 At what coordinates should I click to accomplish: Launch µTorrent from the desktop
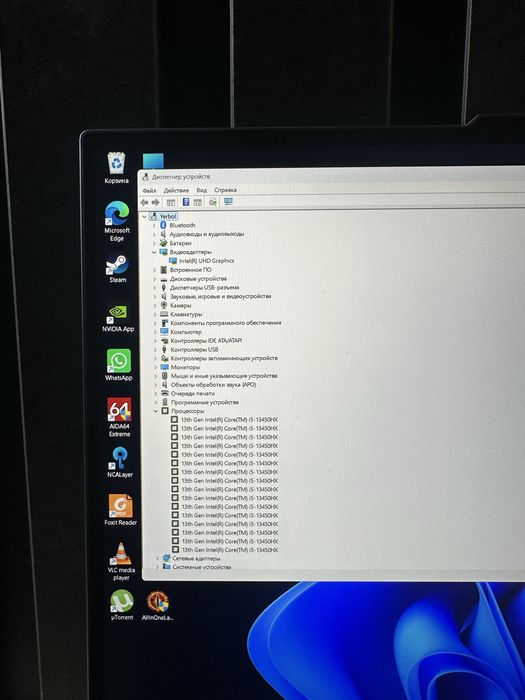pos(122,605)
